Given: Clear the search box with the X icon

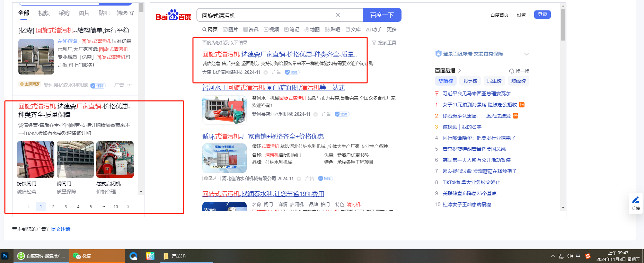Looking at the screenshot, I should [x=337, y=15].
